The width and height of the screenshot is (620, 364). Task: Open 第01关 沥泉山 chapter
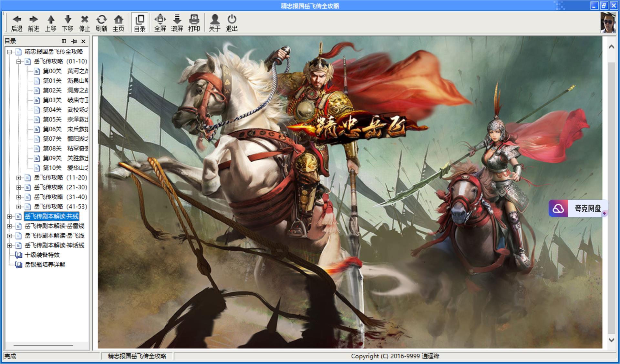click(x=66, y=81)
